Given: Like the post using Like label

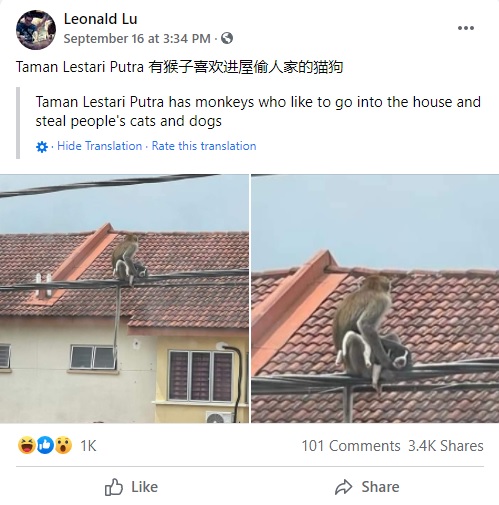Looking at the screenshot, I should (144, 487).
